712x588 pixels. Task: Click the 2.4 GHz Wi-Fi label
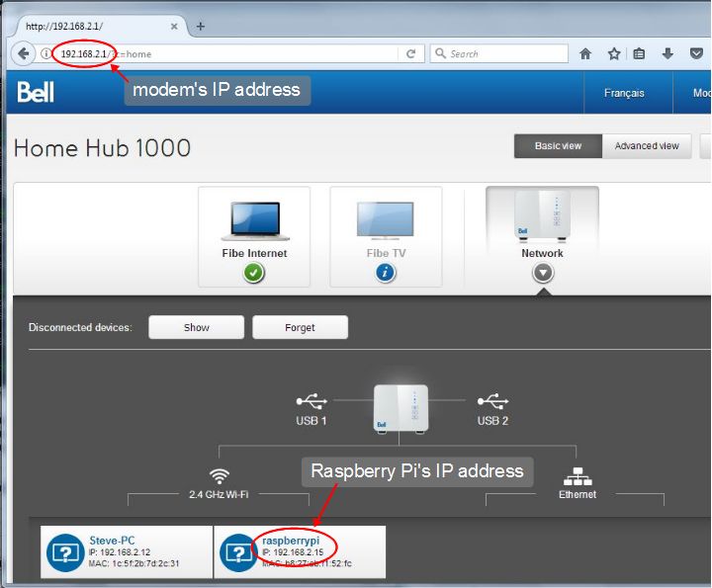click(x=219, y=494)
